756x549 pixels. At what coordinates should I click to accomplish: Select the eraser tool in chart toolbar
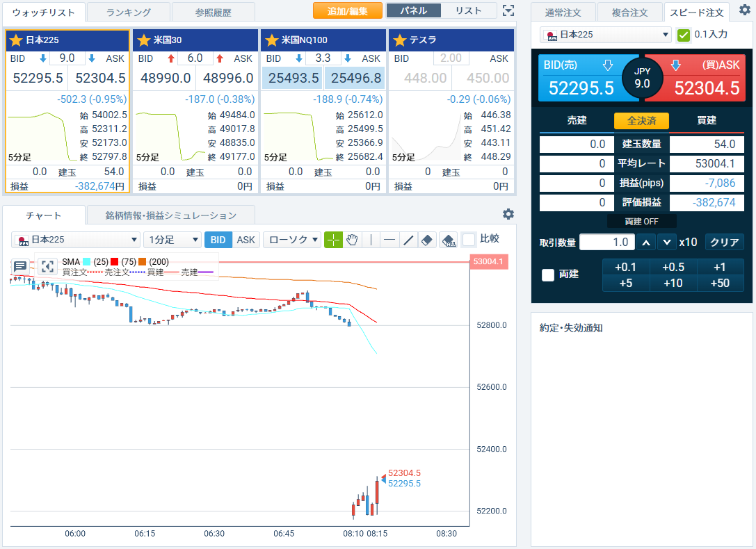[x=428, y=240]
